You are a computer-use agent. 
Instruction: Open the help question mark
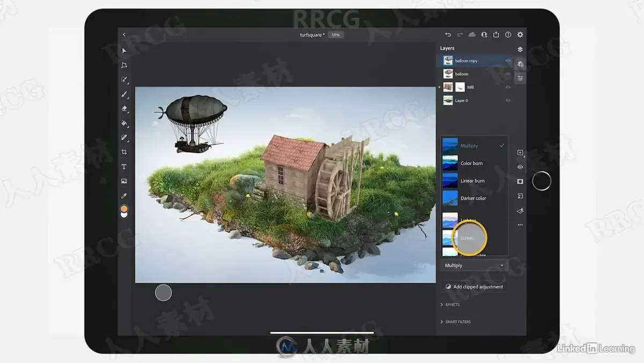coord(508,35)
